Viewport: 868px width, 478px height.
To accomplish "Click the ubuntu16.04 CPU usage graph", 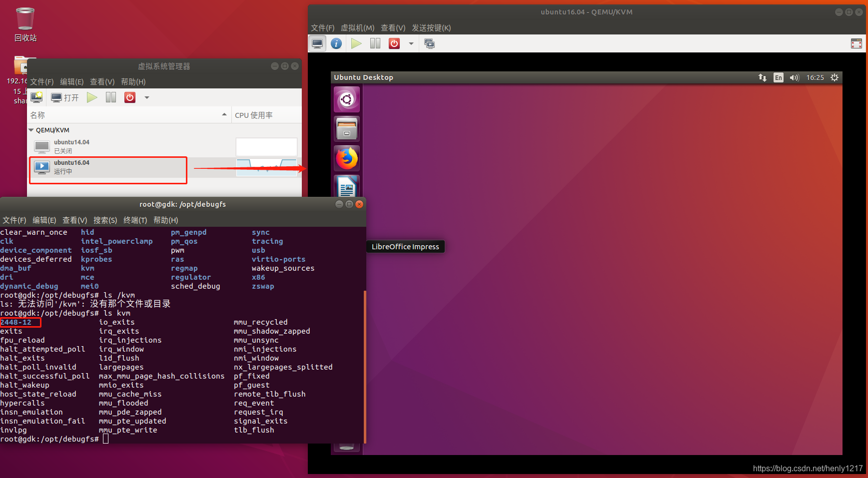I will point(266,167).
